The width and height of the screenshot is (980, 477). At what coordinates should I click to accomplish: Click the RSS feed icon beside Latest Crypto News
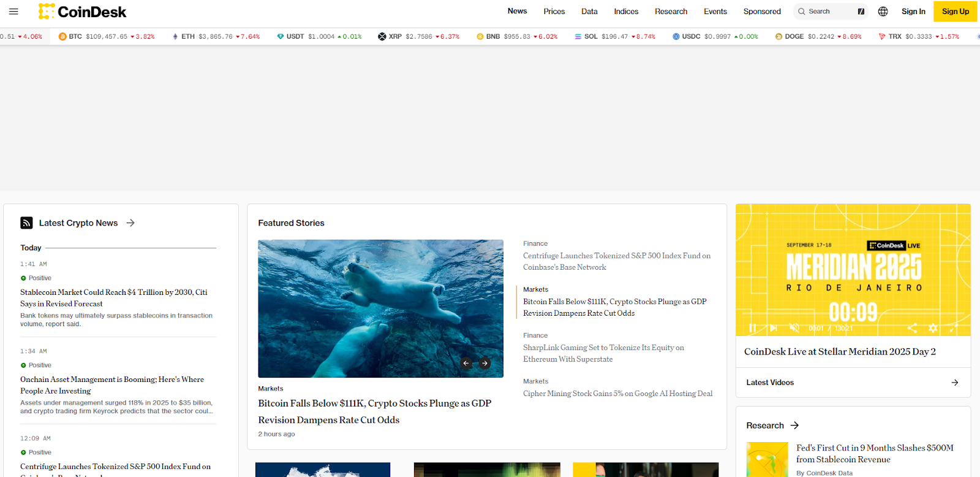[x=26, y=223]
